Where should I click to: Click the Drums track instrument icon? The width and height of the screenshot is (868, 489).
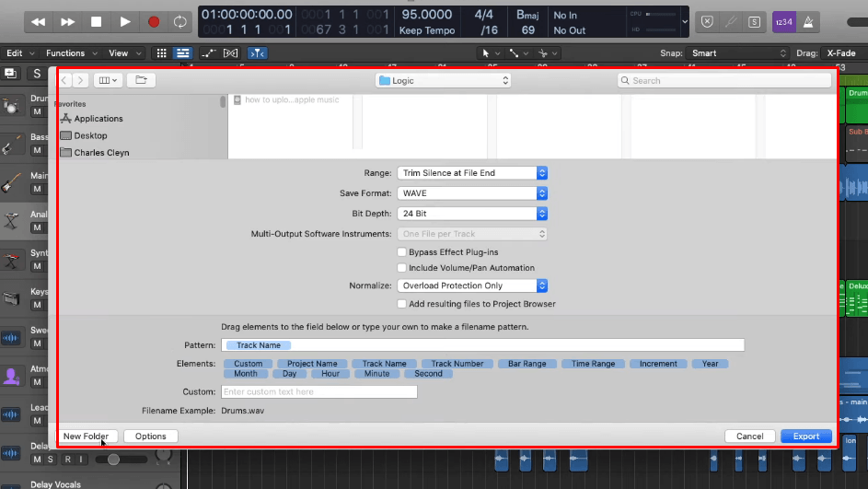pos(10,105)
